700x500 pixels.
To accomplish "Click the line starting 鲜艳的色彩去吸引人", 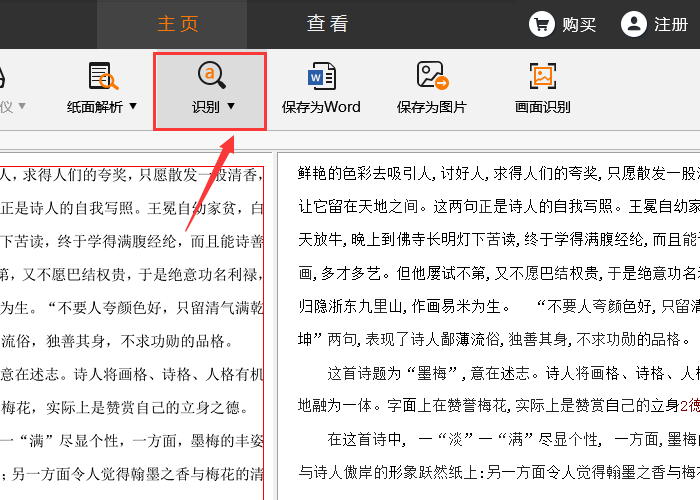I will click(499, 173).
